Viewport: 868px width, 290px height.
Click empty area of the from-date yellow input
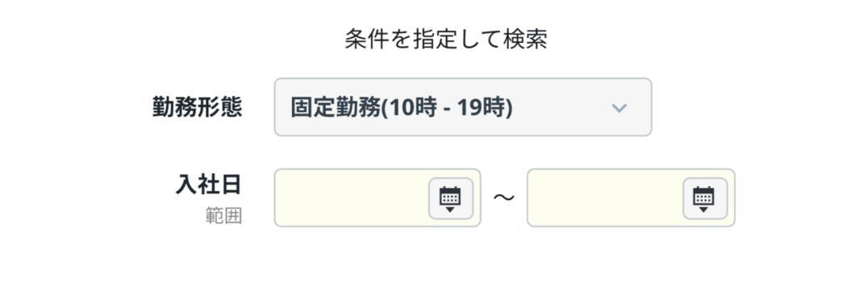(x=352, y=197)
